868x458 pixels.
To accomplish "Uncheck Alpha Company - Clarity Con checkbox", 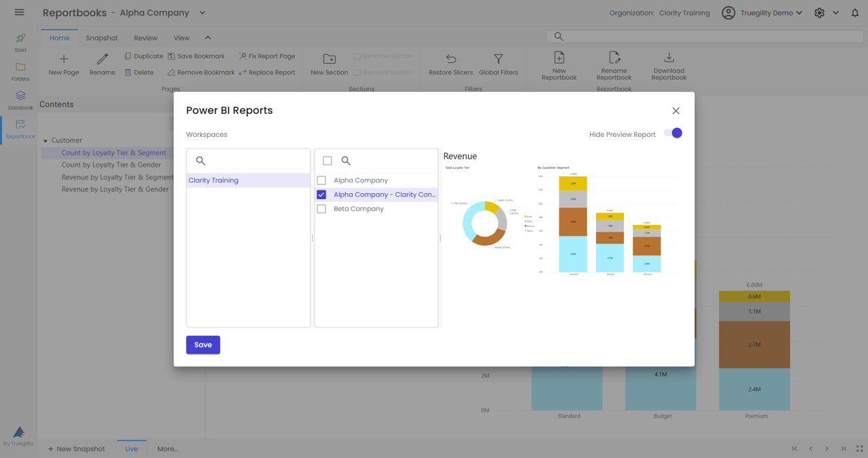I will pyautogui.click(x=321, y=194).
